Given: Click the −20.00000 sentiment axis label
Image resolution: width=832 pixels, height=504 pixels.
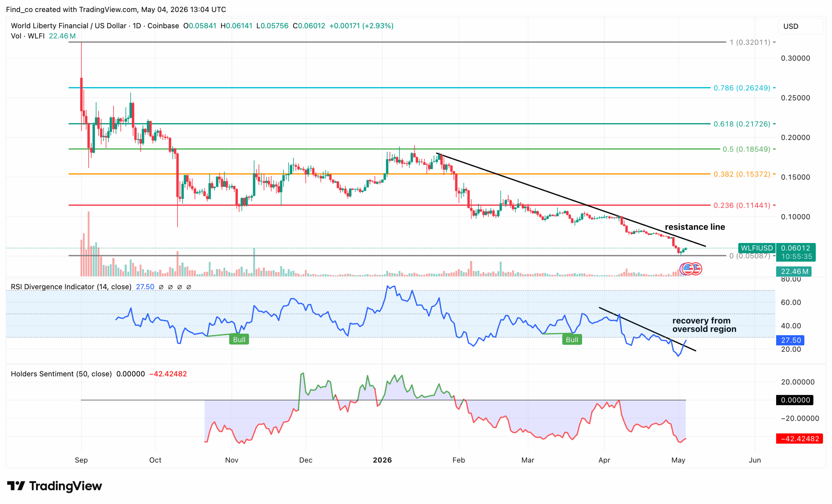Looking at the screenshot, I should pos(800,419).
